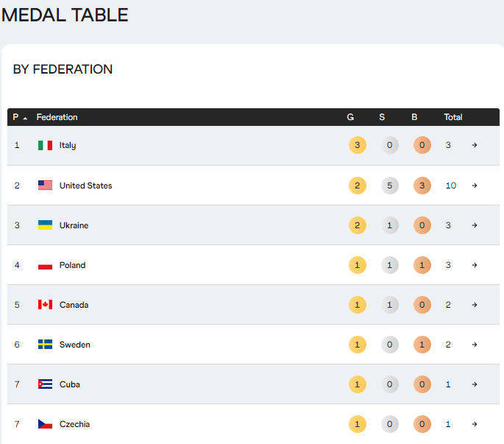Click the Sweden flag icon
The height and width of the screenshot is (444, 504).
pyautogui.click(x=45, y=345)
